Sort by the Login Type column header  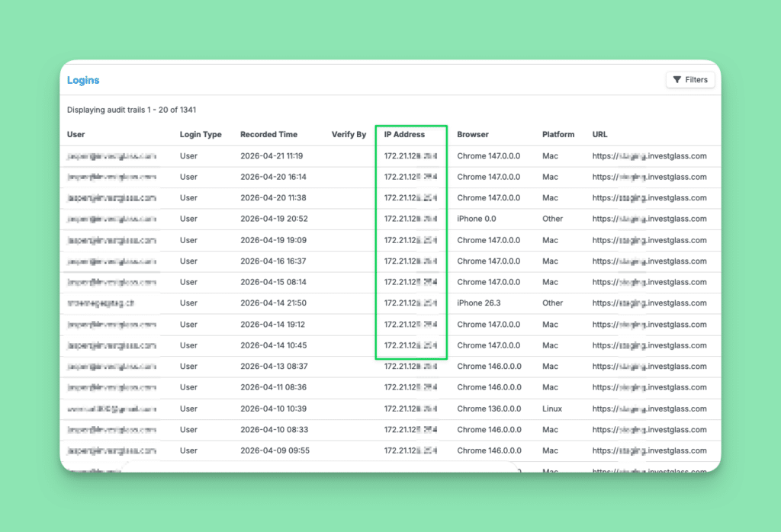click(x=201, y=134)
